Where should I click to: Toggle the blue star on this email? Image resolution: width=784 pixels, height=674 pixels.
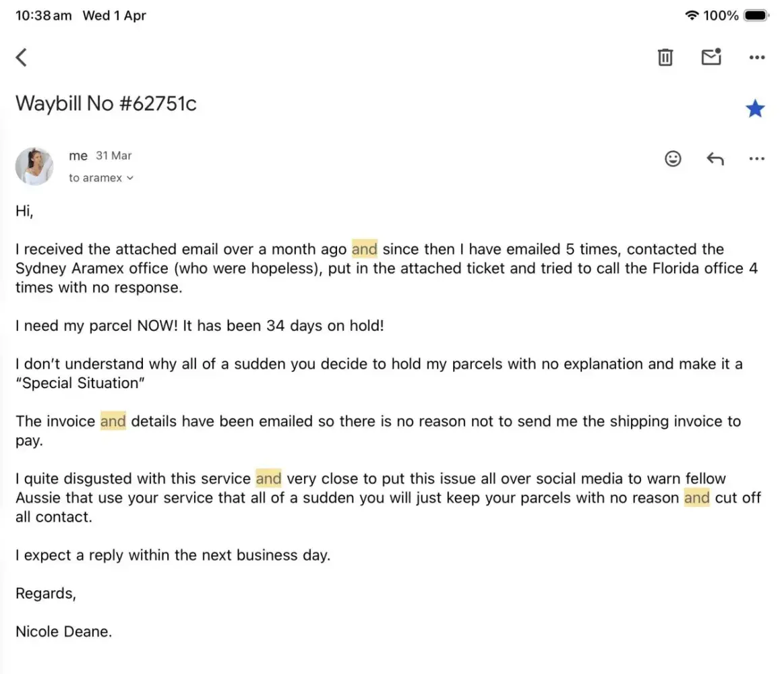point(755,108)
